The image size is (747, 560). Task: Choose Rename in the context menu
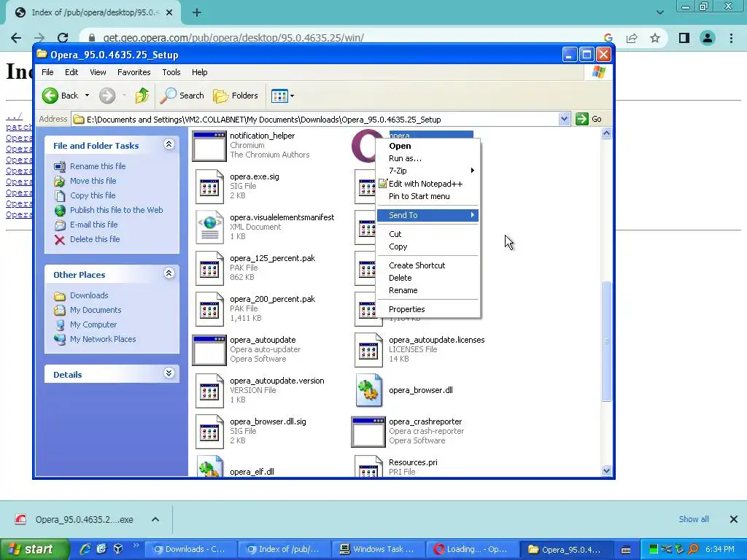point(427,290)
